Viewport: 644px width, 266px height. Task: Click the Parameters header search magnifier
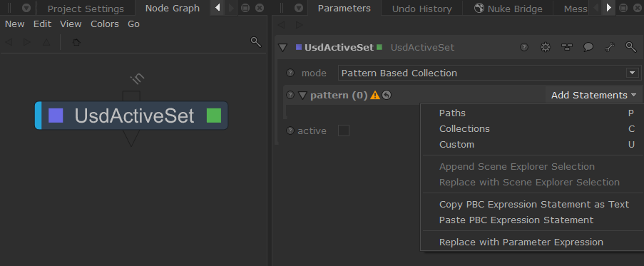pyautogui.click(x=631, y=47)
